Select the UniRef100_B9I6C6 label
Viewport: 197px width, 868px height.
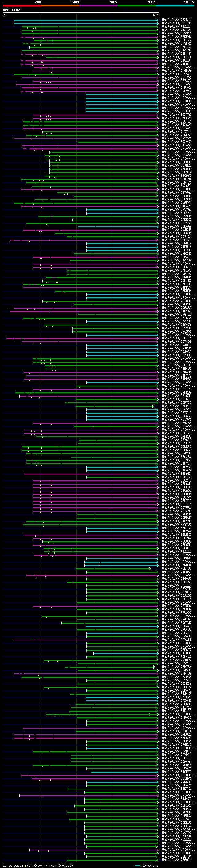pos(176,399)
